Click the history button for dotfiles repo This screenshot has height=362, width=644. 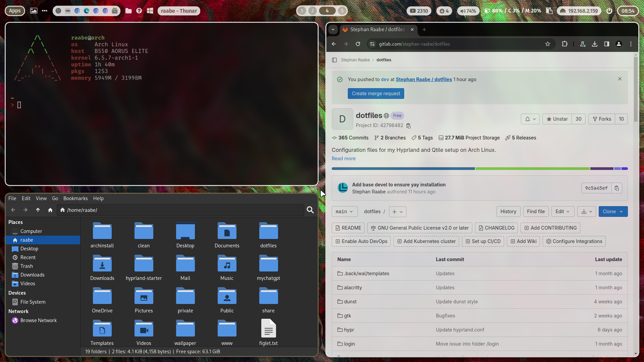(508, 211)
